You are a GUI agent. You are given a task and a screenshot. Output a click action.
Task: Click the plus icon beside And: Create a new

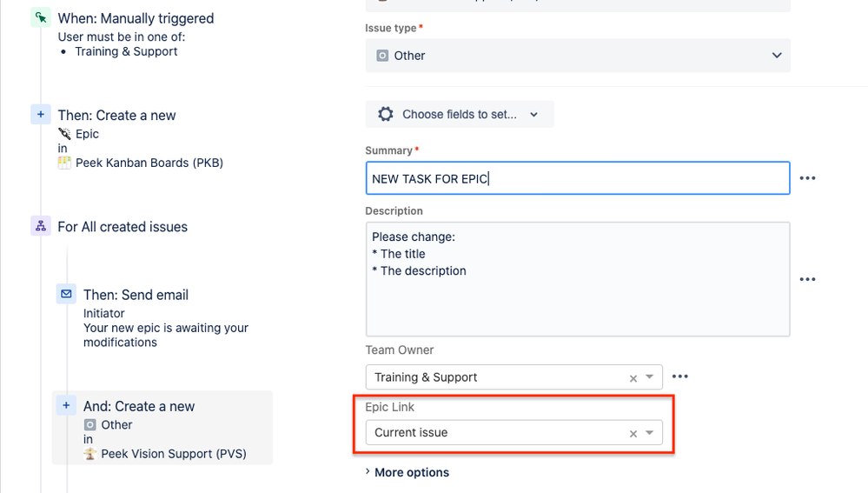[x=66, y=406]
